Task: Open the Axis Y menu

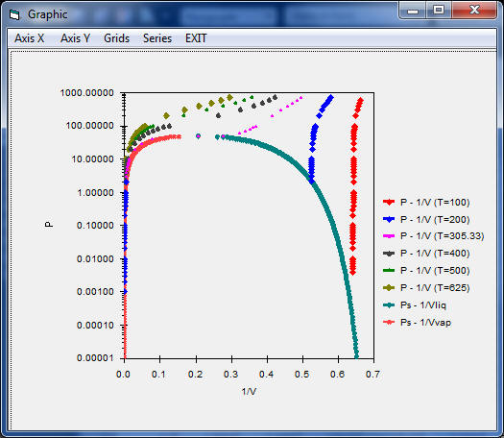Action: point(75,38)
